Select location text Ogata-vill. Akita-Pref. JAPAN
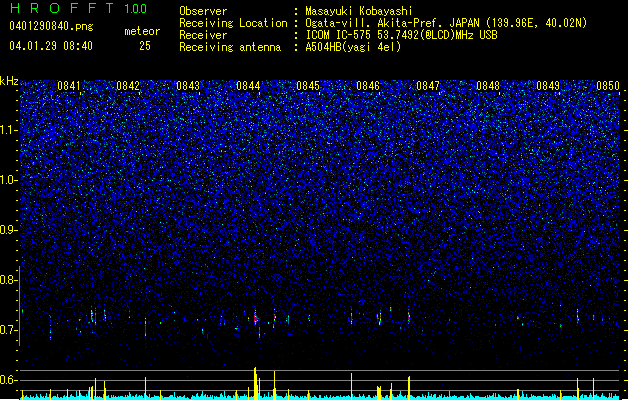Image resolution: width=629 pixels, height=400 pixels. pyautogui.click(x=392, y=23)
